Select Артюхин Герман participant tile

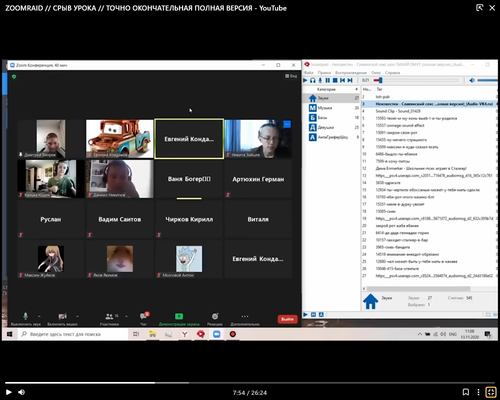pyautogui.click(x=258, y=179)
